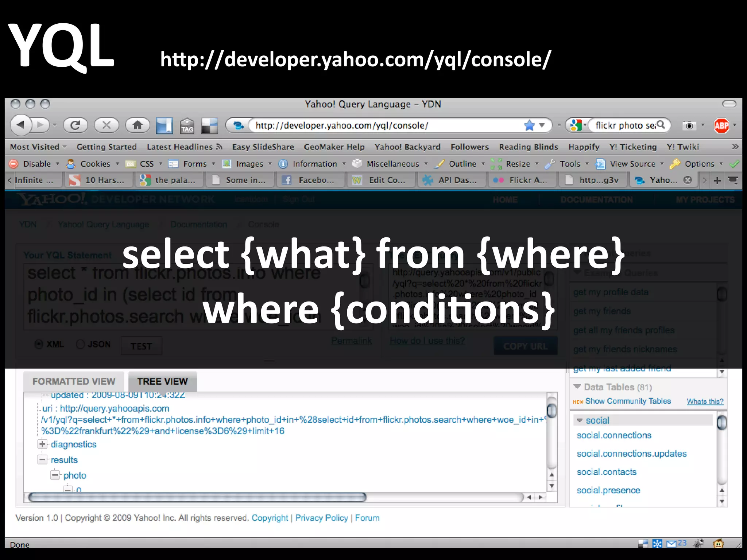Collapse the Data Tables section
Screen dimensions: 747x560
pos(577,386)
